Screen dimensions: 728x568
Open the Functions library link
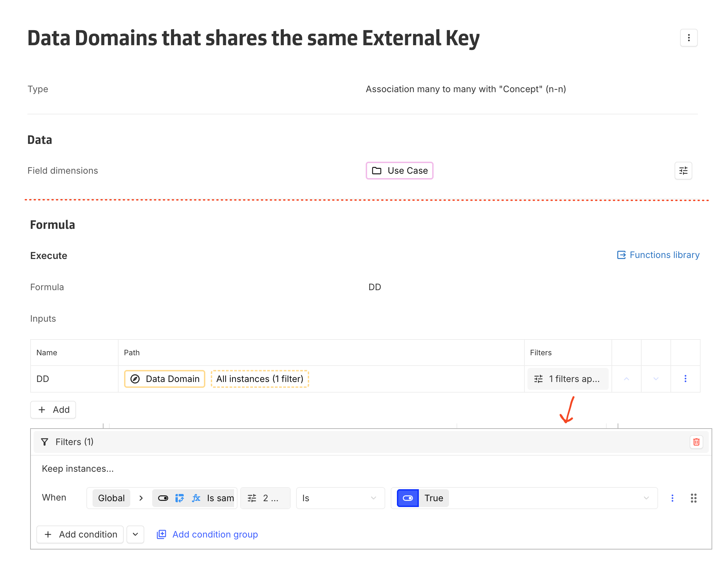pos(658,255)
